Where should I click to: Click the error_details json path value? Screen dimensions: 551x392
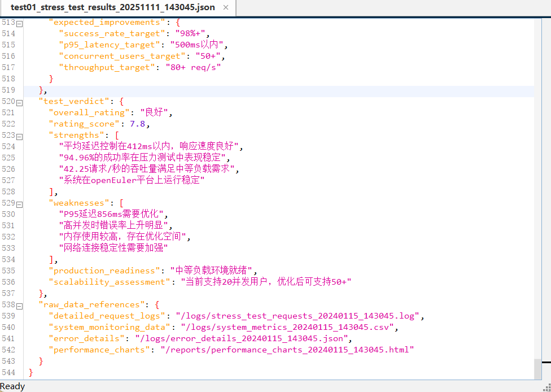pos(242,338)
